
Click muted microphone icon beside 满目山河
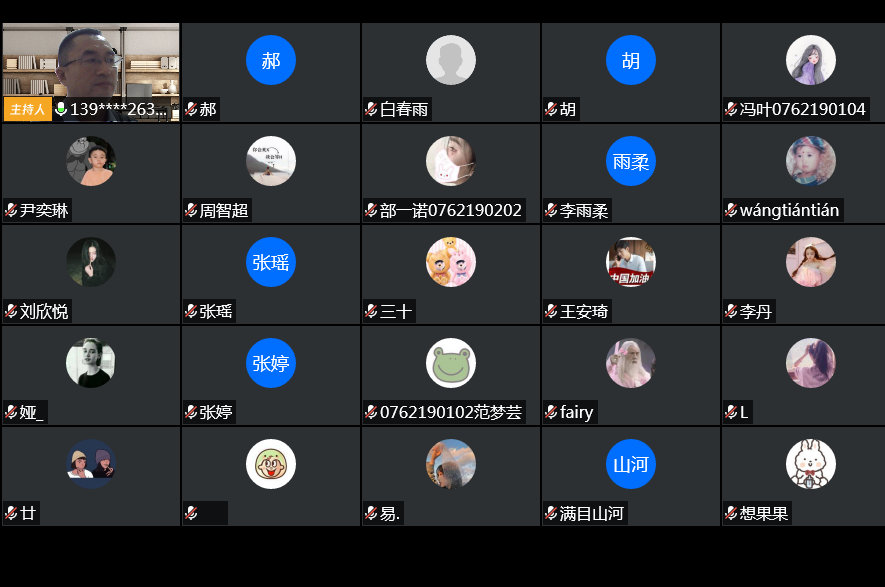click(551, 513)
